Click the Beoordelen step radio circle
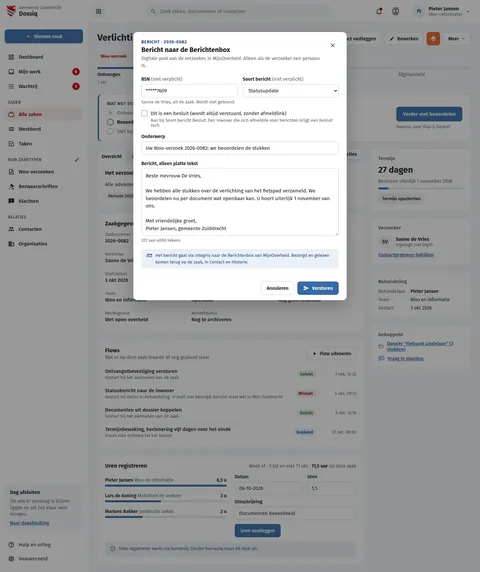 (x=111, y=122)
